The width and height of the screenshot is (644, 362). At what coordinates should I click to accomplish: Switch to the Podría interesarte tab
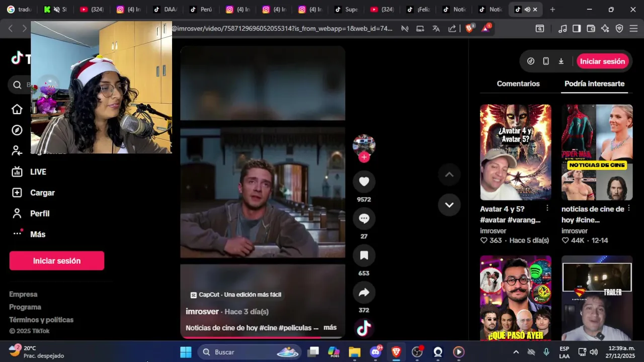click(x=594, y=84)
